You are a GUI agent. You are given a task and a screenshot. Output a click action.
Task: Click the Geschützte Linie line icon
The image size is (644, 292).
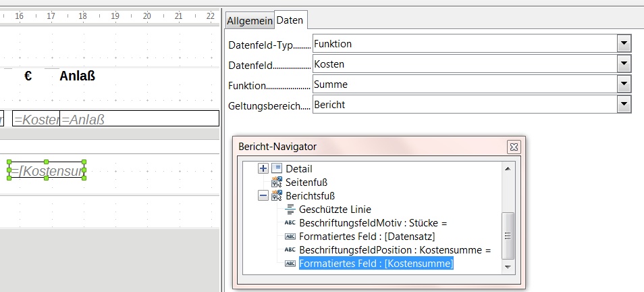tap(290, 209)
